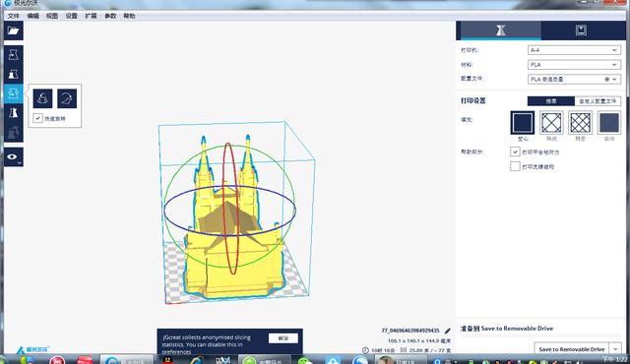Click the QQ penguin taskbar icon
Screen dimensions: 630x364
[168, 360]
